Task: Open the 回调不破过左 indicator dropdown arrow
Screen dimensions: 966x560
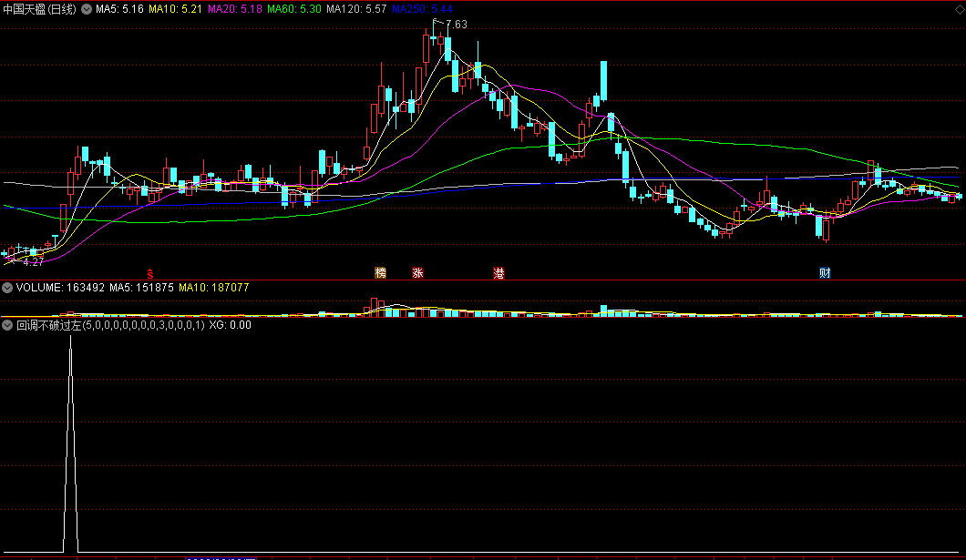Action: pyautogui.click(x=7, y=325)
